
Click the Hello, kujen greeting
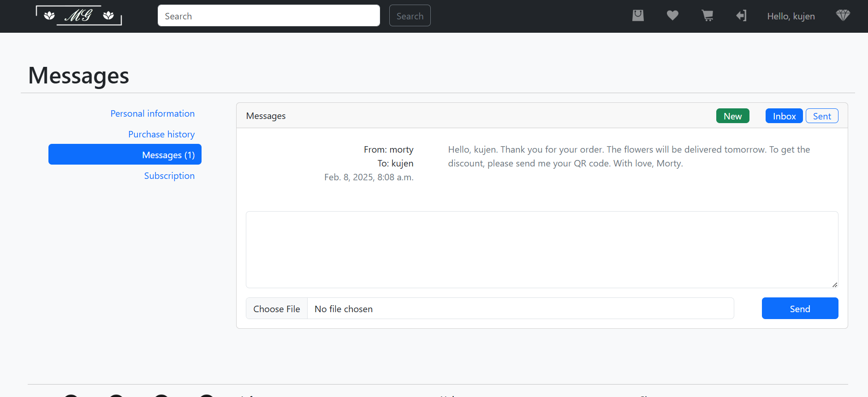[791, 16]
